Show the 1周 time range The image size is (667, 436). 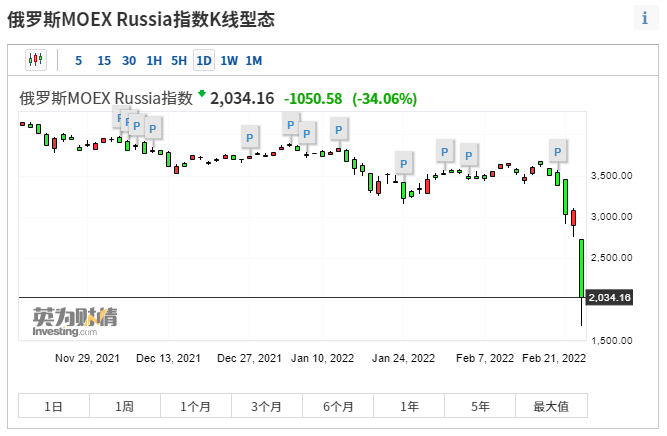click(125, 406)
